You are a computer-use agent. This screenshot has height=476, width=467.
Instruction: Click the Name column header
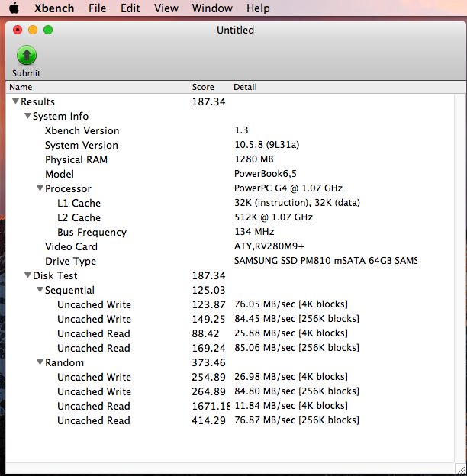click(21, 87)
